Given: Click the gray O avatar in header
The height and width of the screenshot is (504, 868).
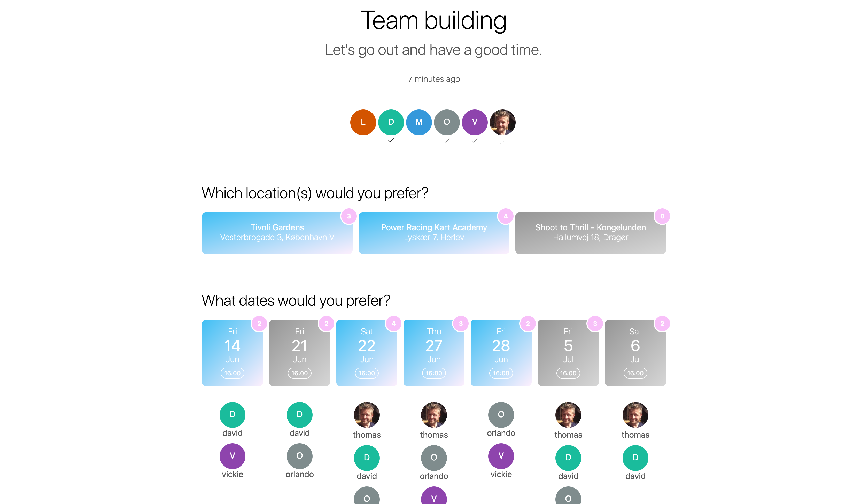Looking at the screenshot, I should tap(447, 122).
